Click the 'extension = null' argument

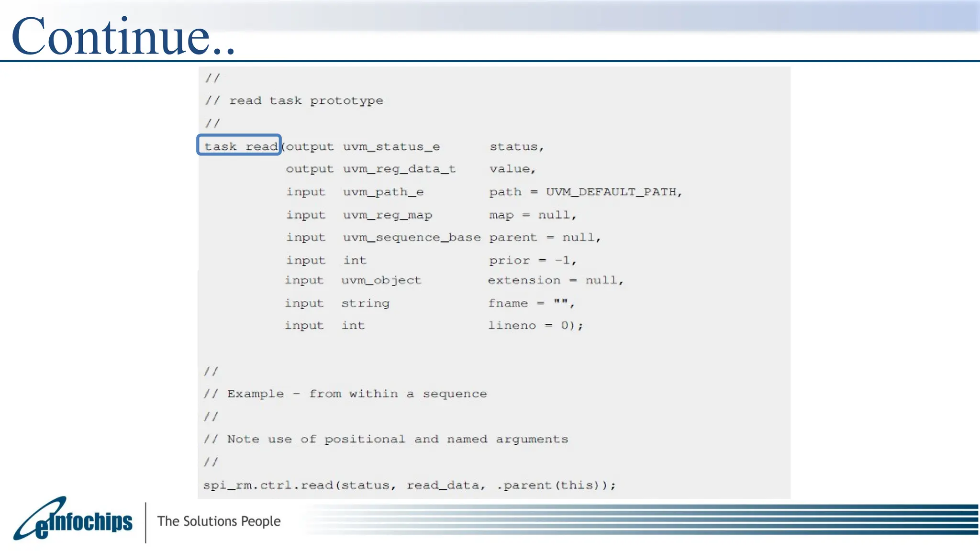click(x=555, y=280)
